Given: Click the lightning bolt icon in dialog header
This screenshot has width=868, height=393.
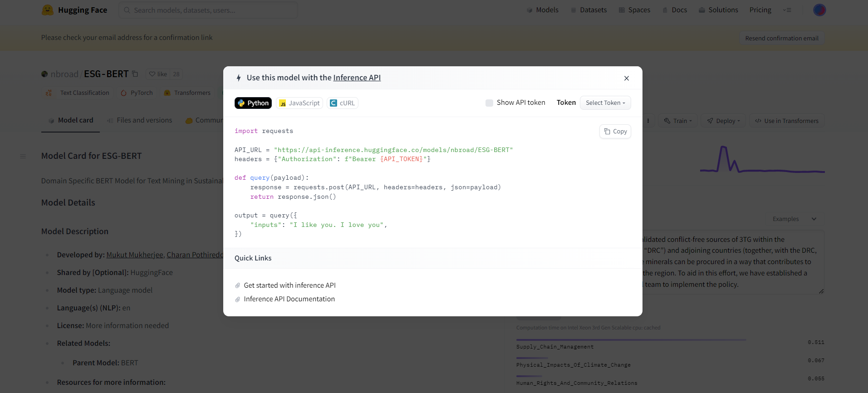Looking at the screenshot, I should coord(239,78).
